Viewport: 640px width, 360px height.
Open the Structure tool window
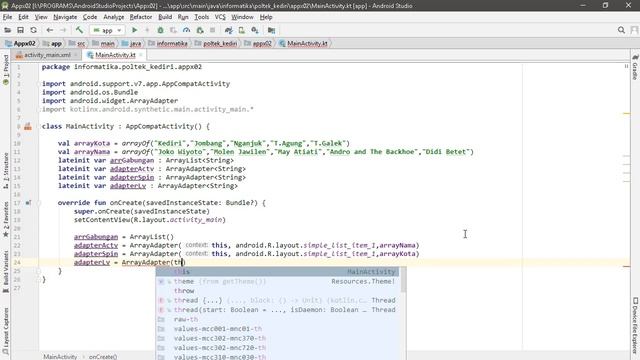[x=6, y=170]
